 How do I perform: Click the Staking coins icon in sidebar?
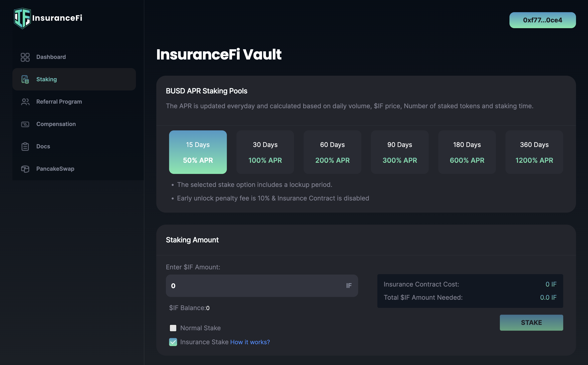tap(25, 79)
